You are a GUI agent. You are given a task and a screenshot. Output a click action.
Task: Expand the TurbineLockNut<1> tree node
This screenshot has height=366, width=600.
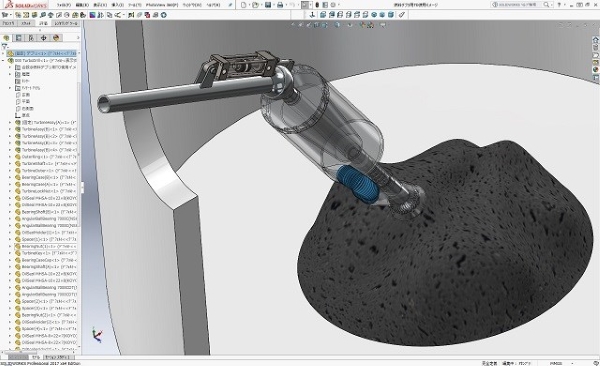pos(10,191)
